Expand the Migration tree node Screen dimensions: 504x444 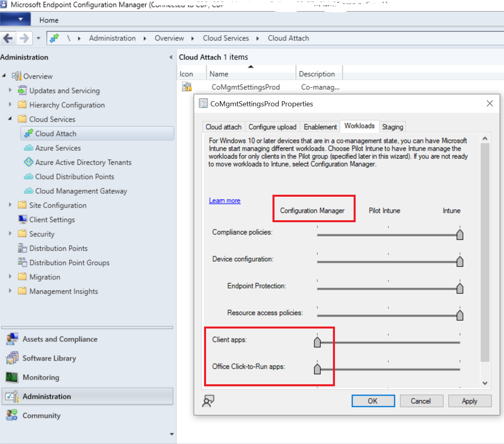(x=10, y=276)
